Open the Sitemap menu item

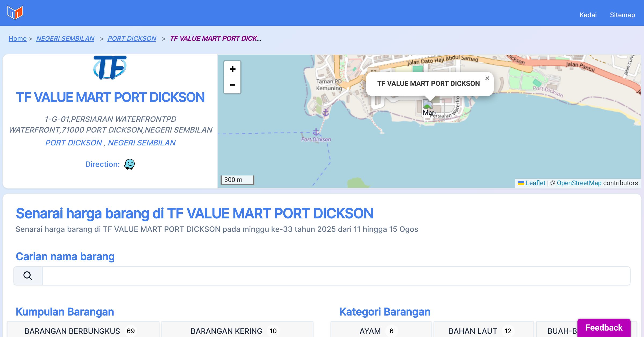point(622,15)
